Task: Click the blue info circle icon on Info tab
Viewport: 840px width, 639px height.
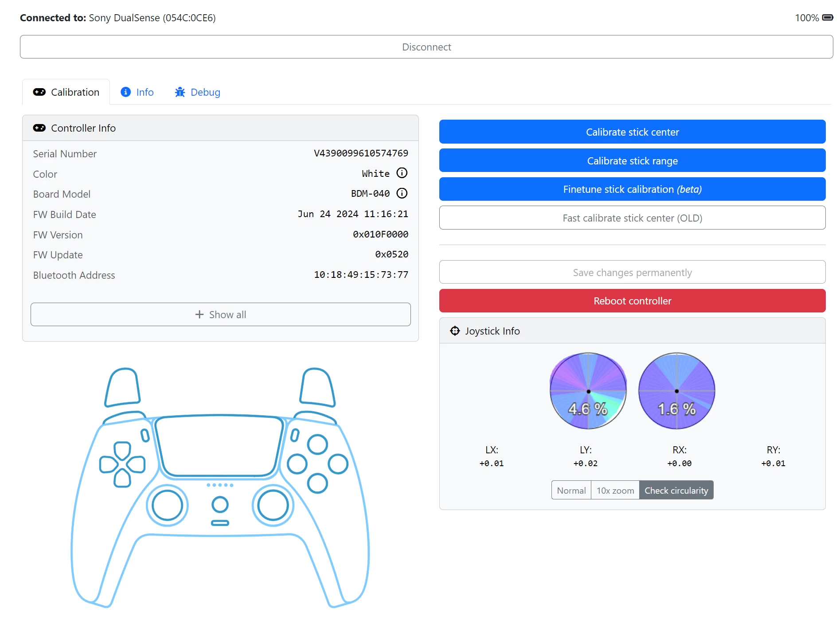Action: (126, 92)
